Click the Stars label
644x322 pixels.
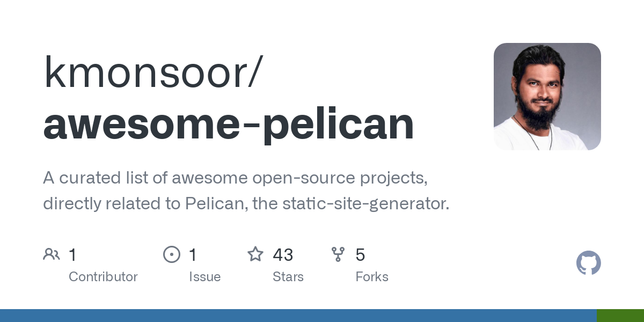click(x=288, y=277)
